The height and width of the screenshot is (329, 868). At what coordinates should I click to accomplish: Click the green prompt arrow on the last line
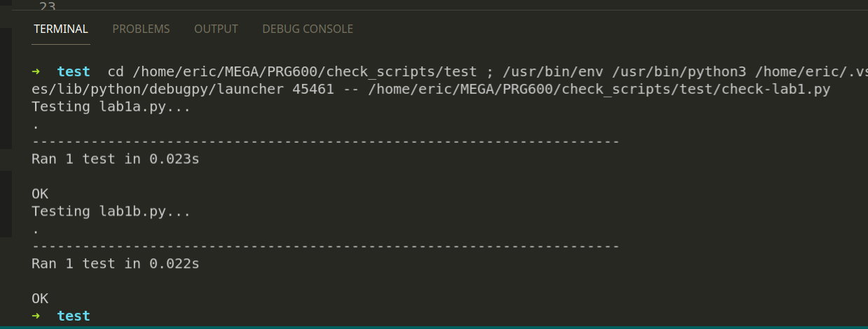(x=36, y=316)
